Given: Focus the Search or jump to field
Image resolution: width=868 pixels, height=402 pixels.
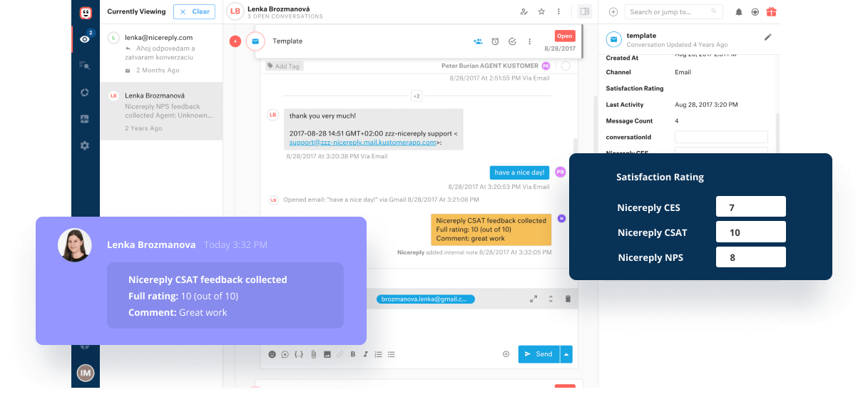Looking at the screenshot, I should point(673,11).
